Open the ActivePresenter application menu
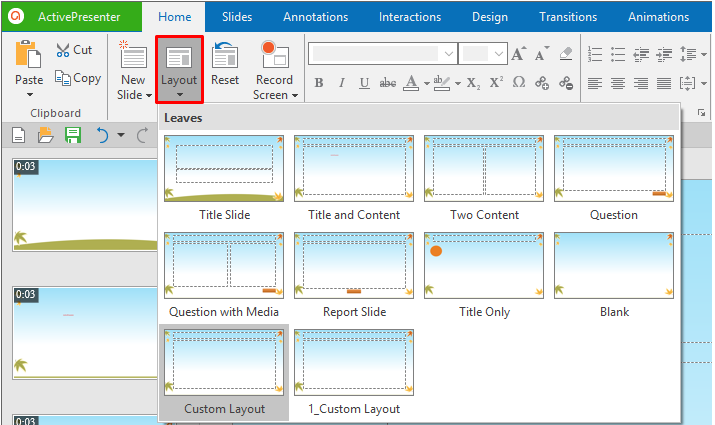 tap(72, 17)
